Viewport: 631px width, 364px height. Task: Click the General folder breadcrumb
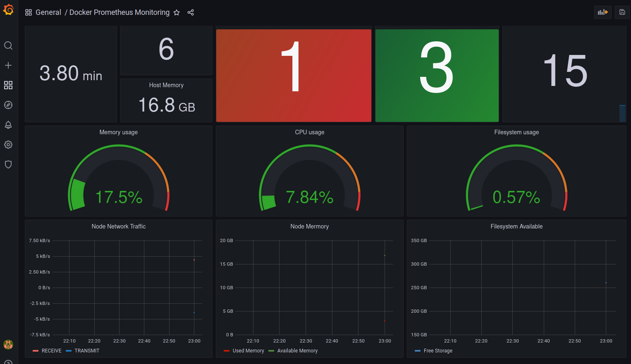[48, 12]
